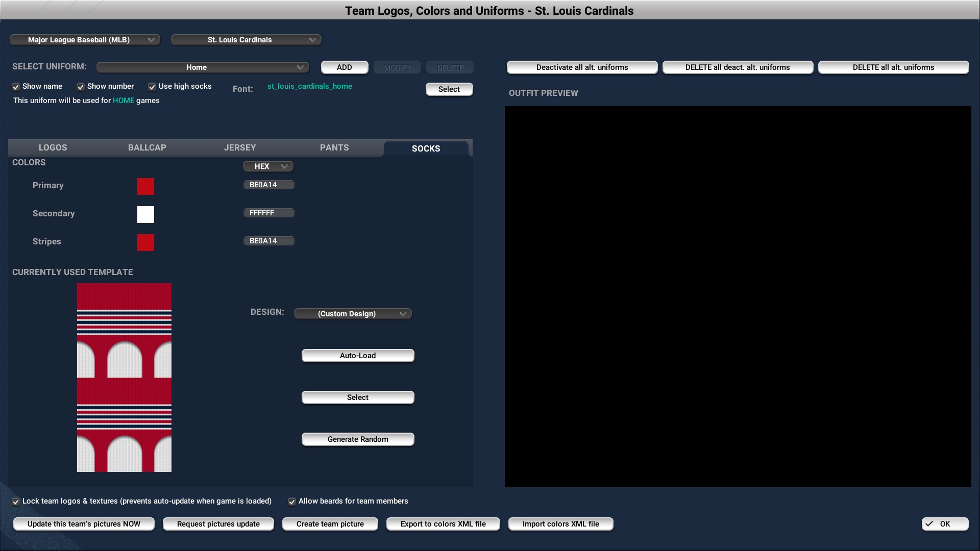Edit the Secondary hex value FFFFFF
The width and height of the screenshot is (980, 551).
coord(268,213)
